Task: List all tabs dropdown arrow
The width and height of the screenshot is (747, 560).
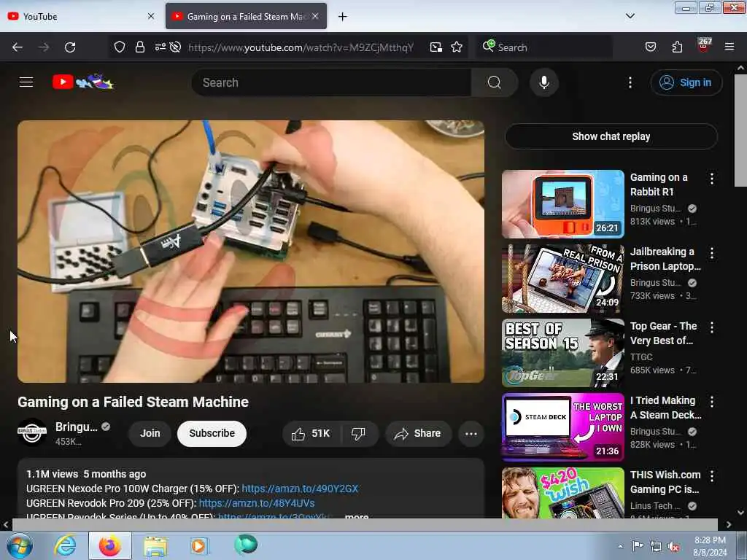Action: [x=630, y=16]
